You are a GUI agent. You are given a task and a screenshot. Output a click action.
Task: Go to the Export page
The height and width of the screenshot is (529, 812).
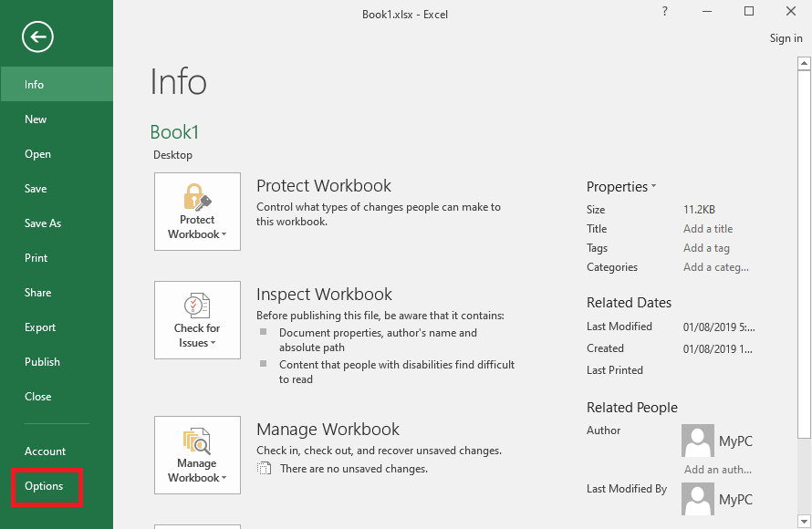pyautogui.click(x=40, y=327)
